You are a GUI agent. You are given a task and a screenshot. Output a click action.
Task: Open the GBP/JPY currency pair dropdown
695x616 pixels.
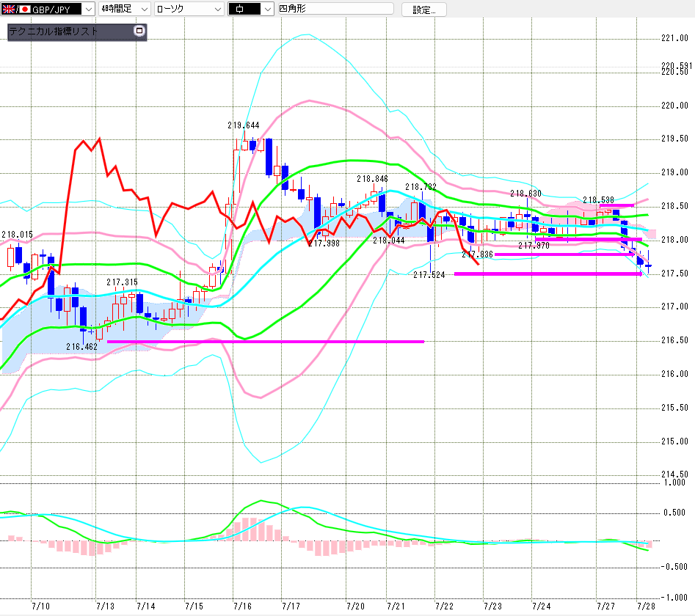pos(48,9)
